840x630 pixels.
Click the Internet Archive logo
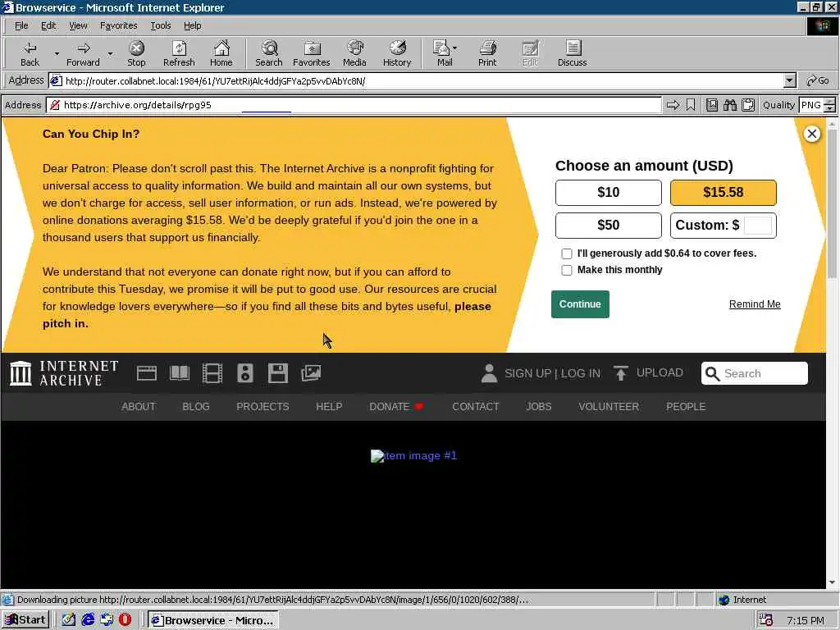pos(64,373)
